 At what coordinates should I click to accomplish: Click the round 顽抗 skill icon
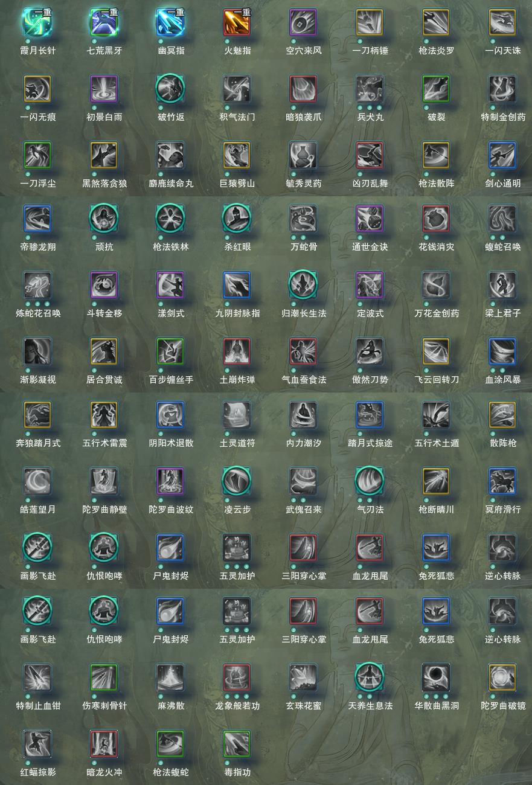pos(104,219)
